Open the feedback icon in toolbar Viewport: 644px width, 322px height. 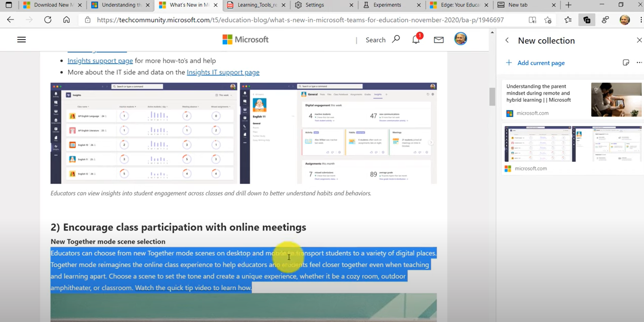coord(605,20)
